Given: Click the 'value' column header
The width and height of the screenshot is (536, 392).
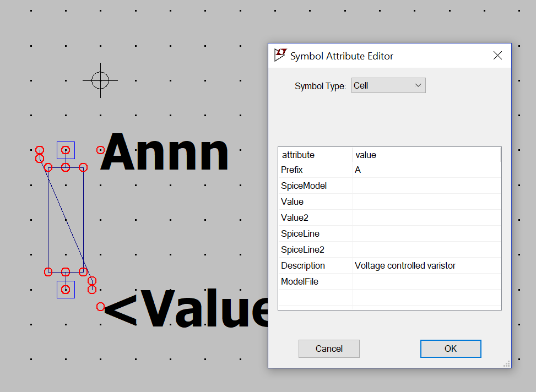Looking at the screenshot, I should 426,155.
